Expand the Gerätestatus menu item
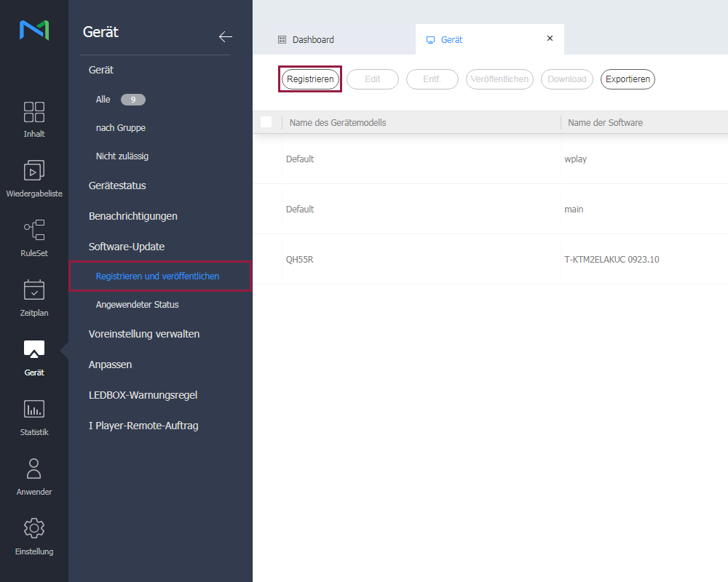Image resolution: width=728 pixels, height=582 pixels. click(117, 186)
